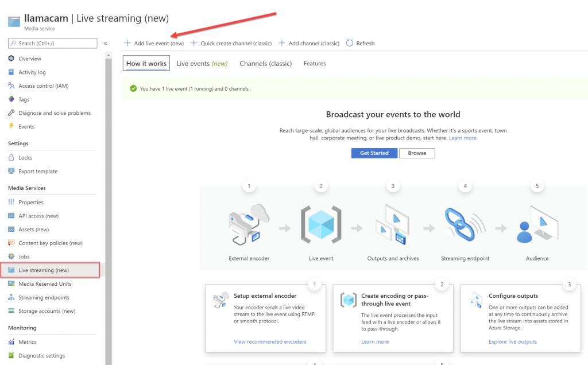Click the sidebar vertical scrollbar
The height and width of the screenshot is (365, 588).
pos(109,210)
